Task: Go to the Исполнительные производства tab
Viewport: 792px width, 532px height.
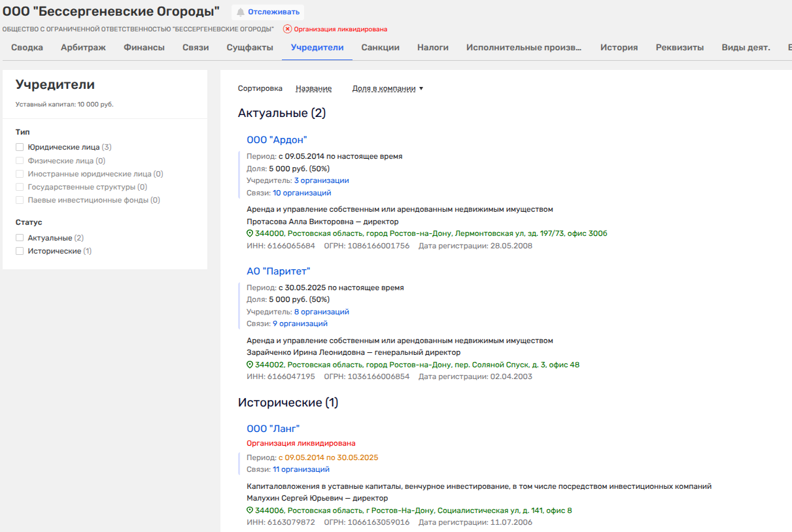Action: click(524, 47)
